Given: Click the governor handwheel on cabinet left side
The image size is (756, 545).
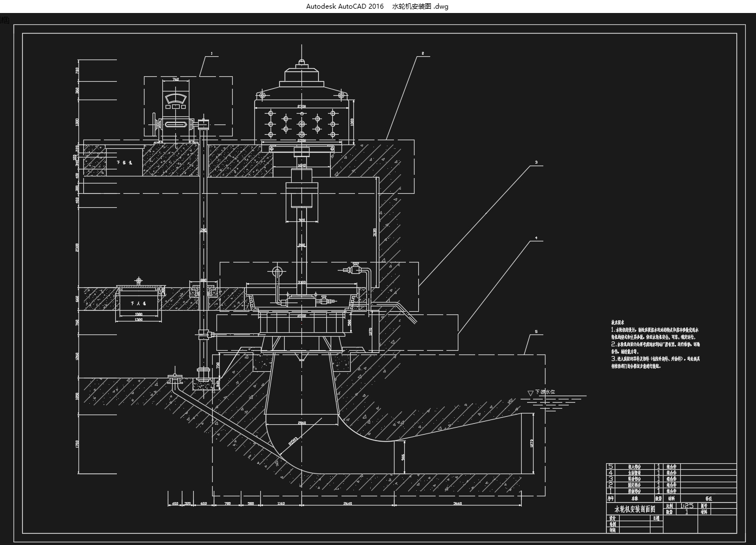Looking at the screenshot, I should pos(155,126).
